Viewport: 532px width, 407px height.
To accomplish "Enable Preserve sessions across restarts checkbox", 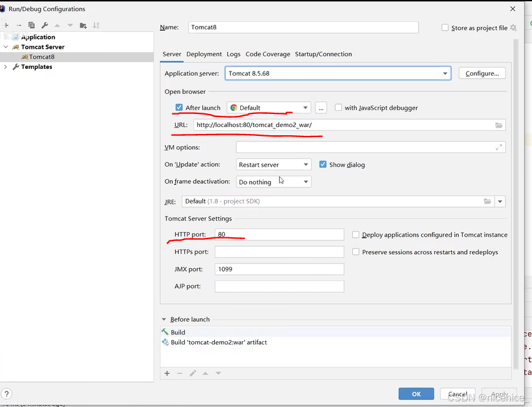I will tap(356, 252).
